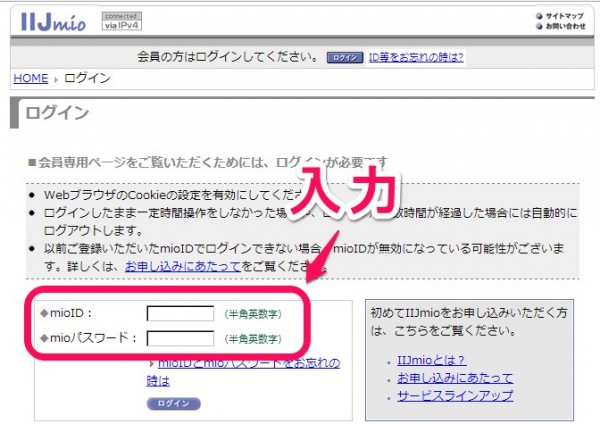600x424 pixels.
Task: Click the ログイン page heading
Action: (57, 113)
